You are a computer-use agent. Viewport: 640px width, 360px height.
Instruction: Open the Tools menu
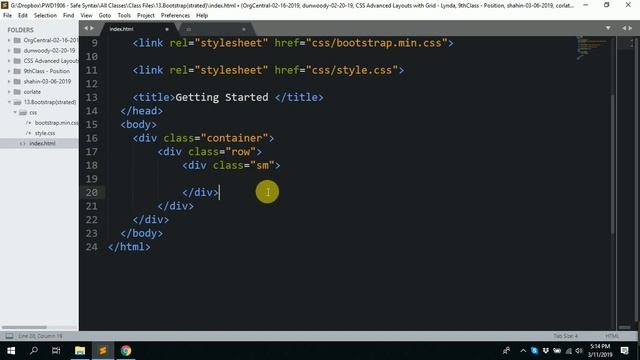pos(124,16)
